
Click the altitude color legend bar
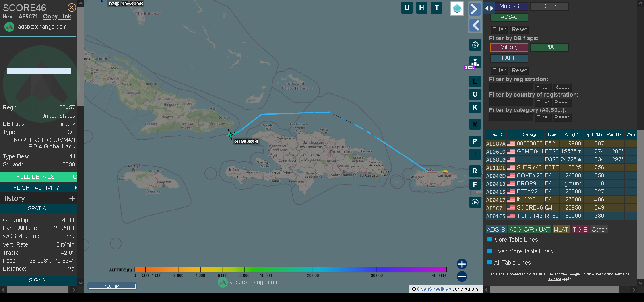click(291, 269)
